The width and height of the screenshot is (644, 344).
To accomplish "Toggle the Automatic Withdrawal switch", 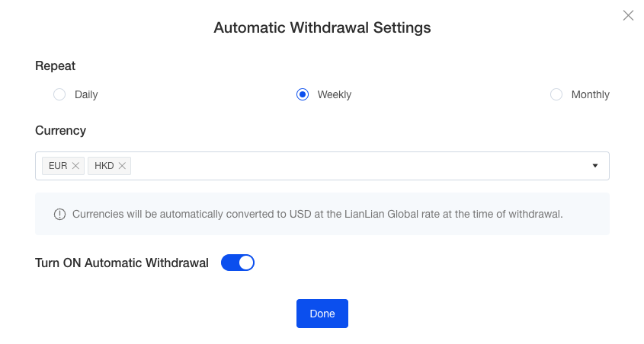I will point(238,263).
